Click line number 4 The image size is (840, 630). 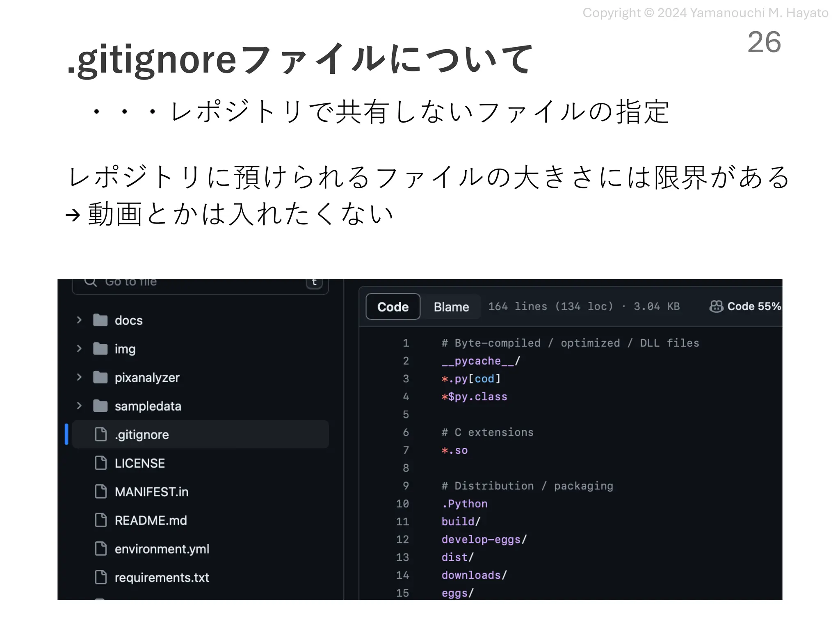click(x=406, y=397)
